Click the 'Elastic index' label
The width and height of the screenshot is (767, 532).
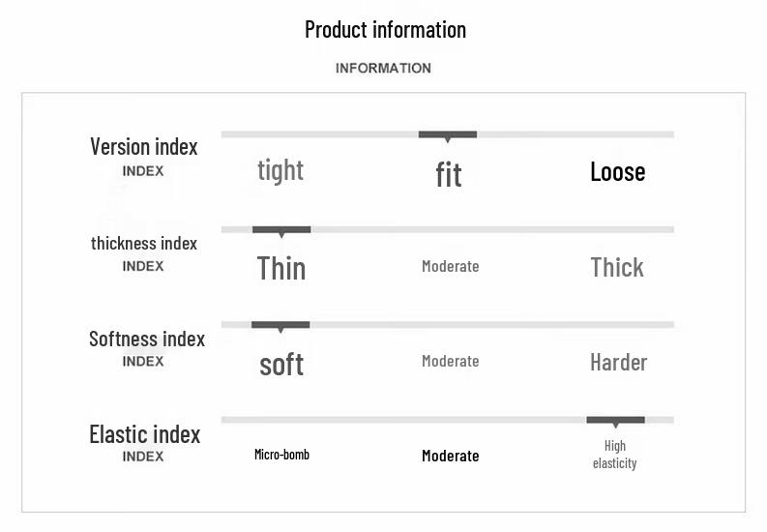144,434
